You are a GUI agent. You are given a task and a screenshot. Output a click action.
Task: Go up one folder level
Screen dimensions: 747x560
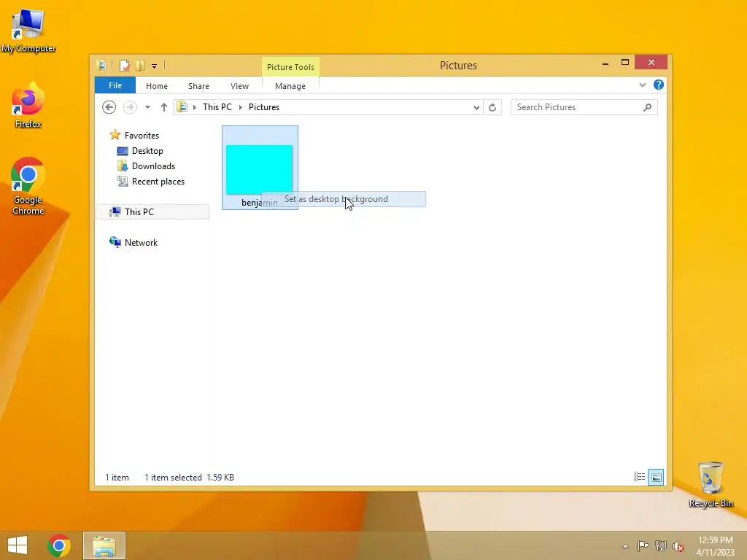(164, 107)
